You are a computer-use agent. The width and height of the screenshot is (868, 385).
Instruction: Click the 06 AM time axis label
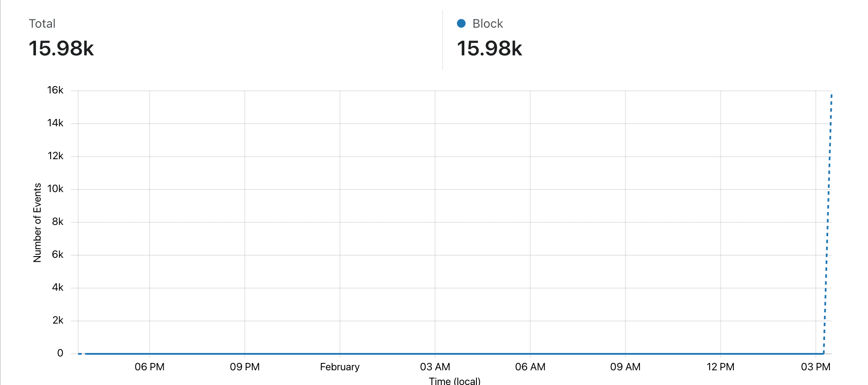(x=530, y=367)
